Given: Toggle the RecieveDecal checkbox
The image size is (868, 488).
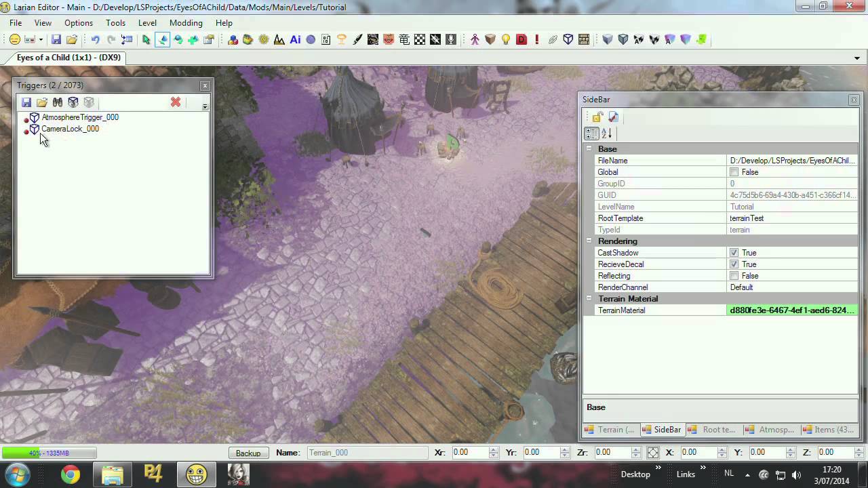Looking at the screenshot, I should 734,264.
